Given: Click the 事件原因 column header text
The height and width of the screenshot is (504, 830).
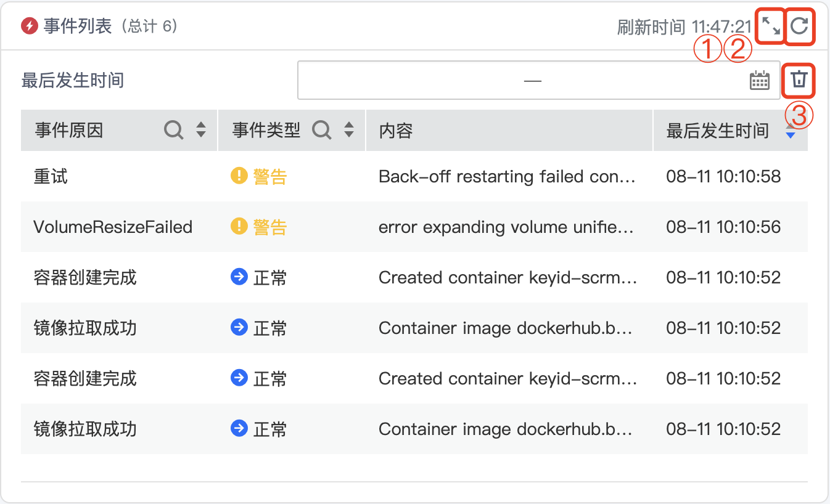Looking at the screenshot, I should coord(68,131).
